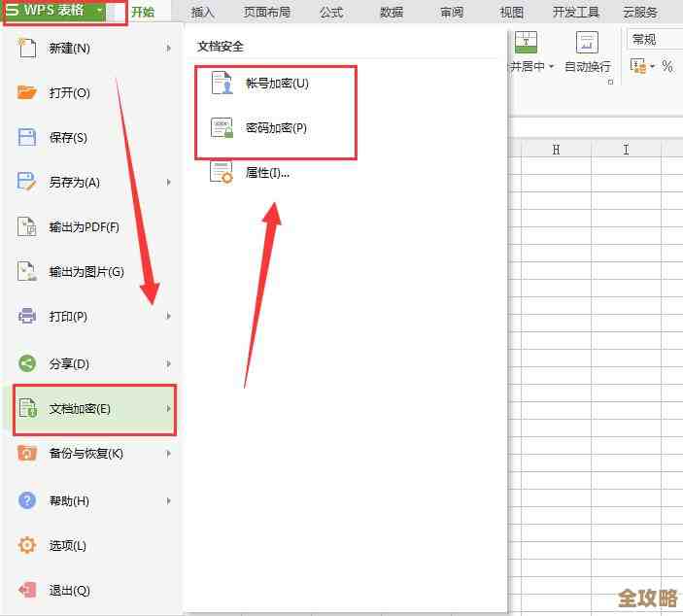The width and height of the screenshot is (683, 616).
Task: Switch to the 页面布局 ribbon tab
Action: [266, 12]
